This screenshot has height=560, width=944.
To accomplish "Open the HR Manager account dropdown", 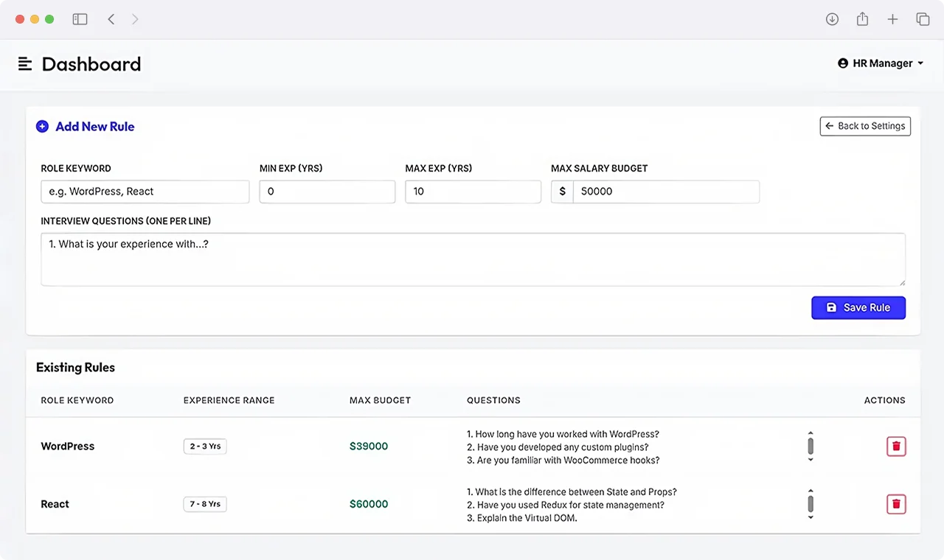I will coord(881,63).
